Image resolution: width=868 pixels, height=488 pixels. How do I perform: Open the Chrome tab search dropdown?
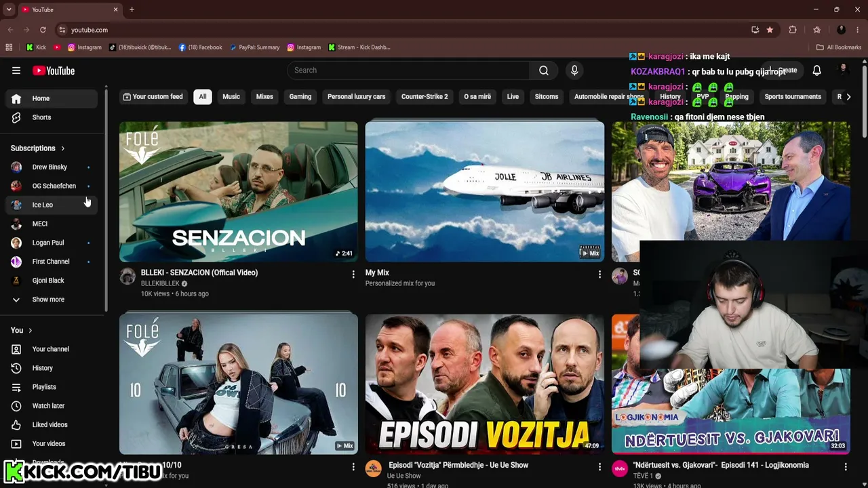click(9, 9)
